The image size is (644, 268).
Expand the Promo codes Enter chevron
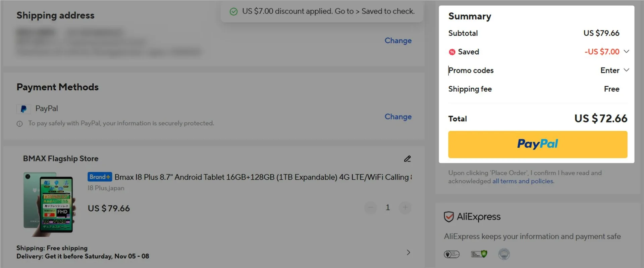626,70
